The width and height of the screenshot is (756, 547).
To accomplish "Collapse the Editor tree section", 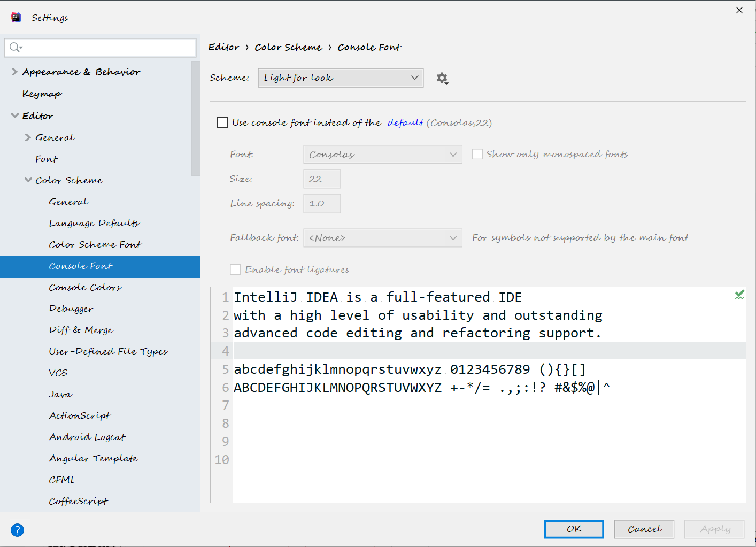I will tap(14, 115).
